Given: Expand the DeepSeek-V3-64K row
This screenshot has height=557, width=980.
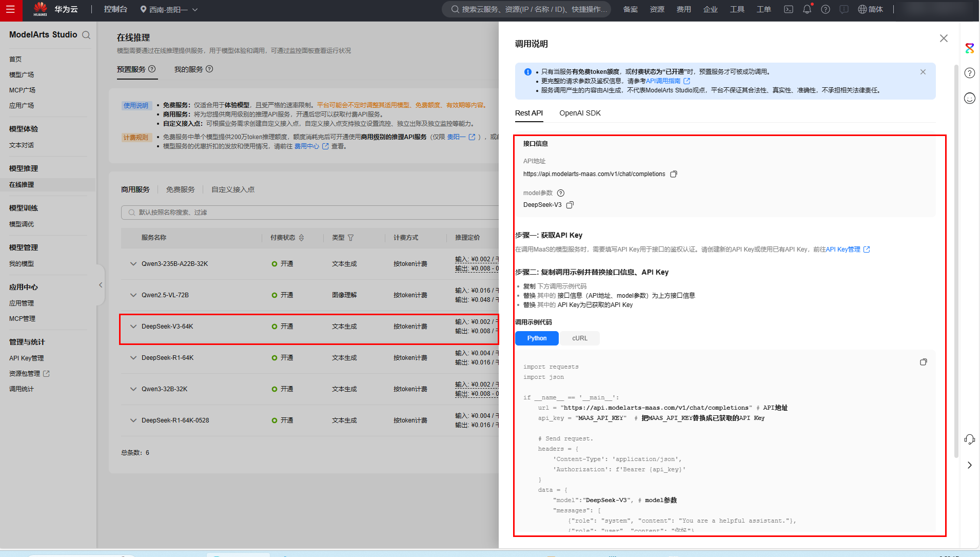Looking at the screenshot, I should pyautogui.click(x=133, y=326).
